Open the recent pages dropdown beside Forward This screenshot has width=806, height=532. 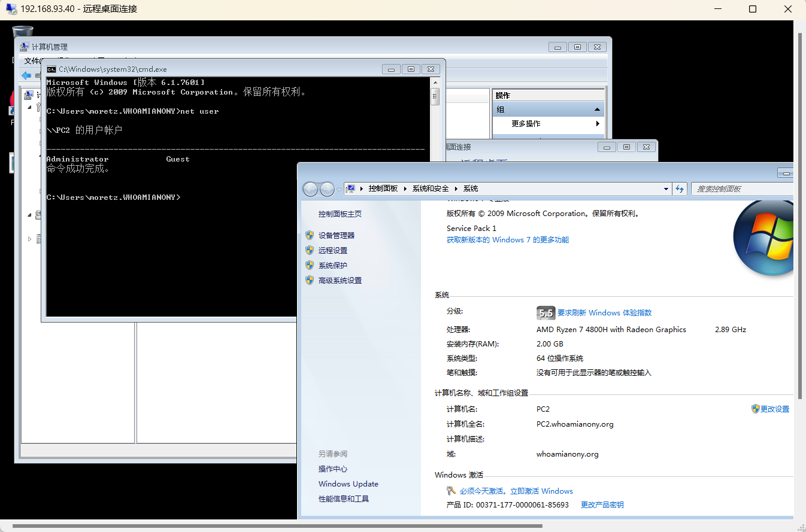pyautogui.click(x=339, y=189)
